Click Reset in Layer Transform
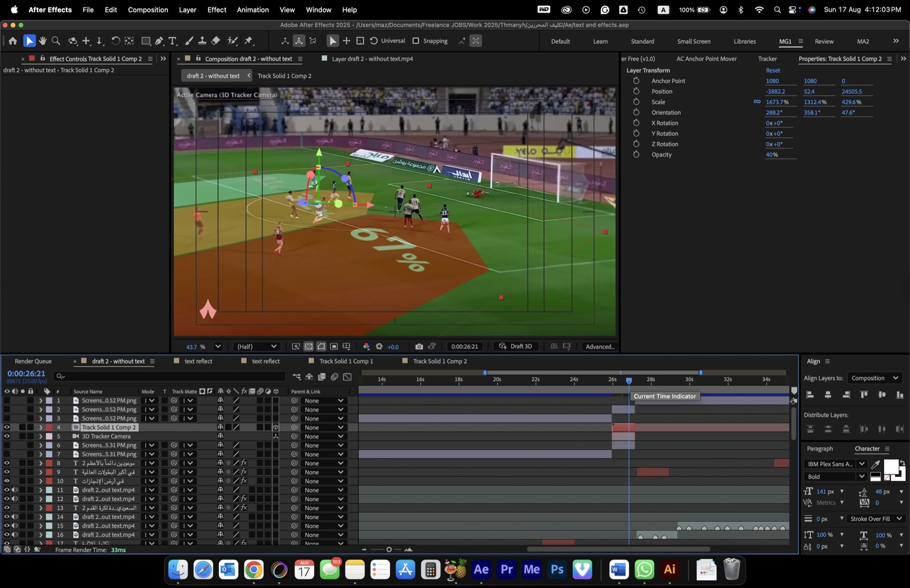910x588 pixels. click(x=773, y=71)
